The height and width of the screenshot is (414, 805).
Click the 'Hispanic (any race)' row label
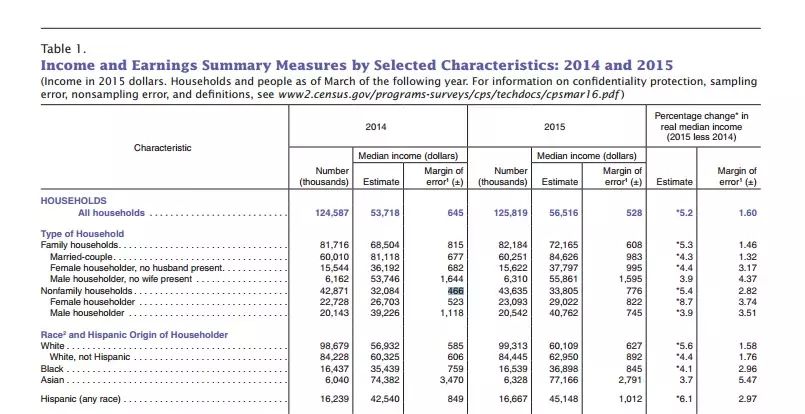pos(81,399)
